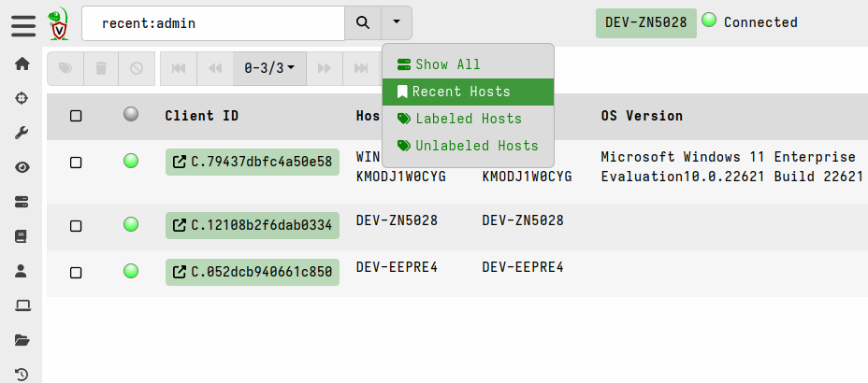
Task: Go to Home in sidebar
Action: click(22, 64)
